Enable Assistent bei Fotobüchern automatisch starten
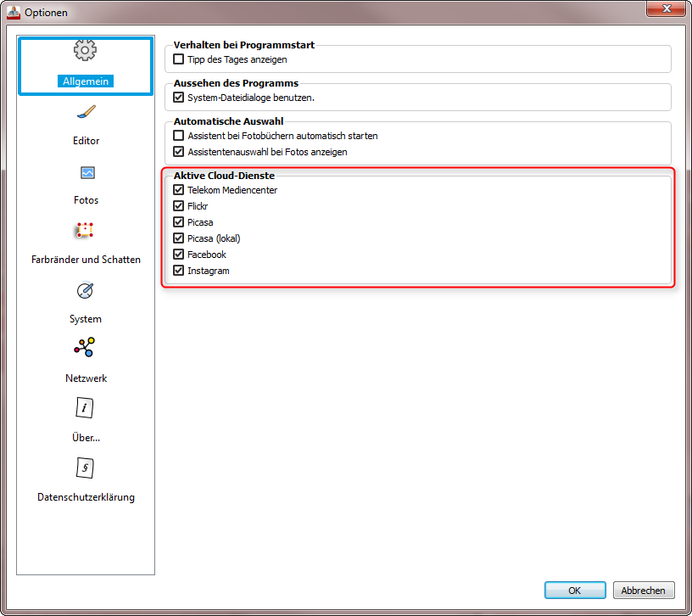692x616 pixels. [178, 135]
